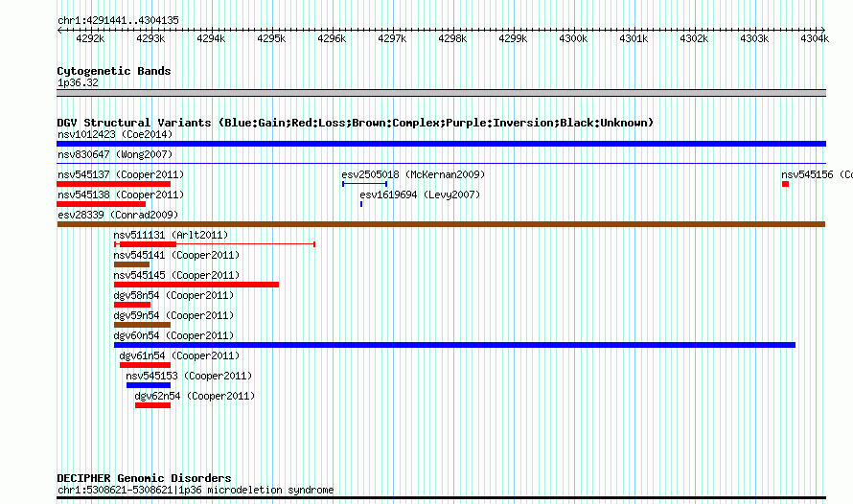Click the nsv545137 (Cooper2011) red loss bar
853x504 pixels.
[x=114, y=184]
